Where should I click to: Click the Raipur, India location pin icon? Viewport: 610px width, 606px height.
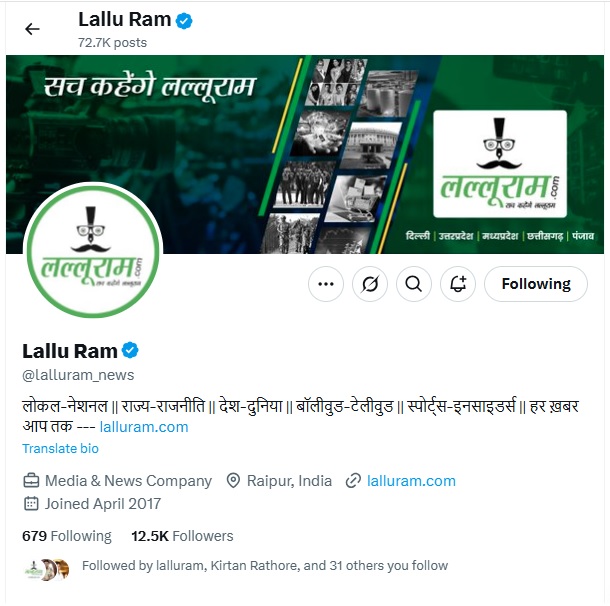(x=233, y=481)
